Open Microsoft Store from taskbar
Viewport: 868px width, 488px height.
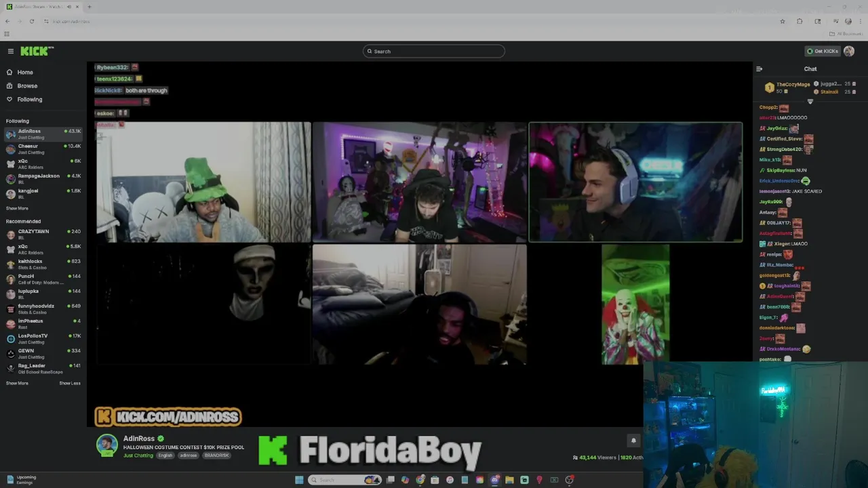click(x=435, y=480)
